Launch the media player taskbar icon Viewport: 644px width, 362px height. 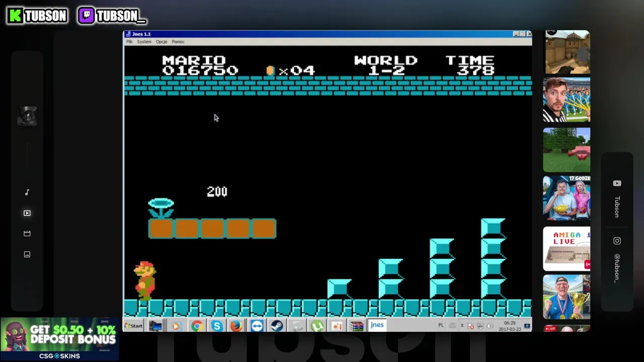[176, 326]
